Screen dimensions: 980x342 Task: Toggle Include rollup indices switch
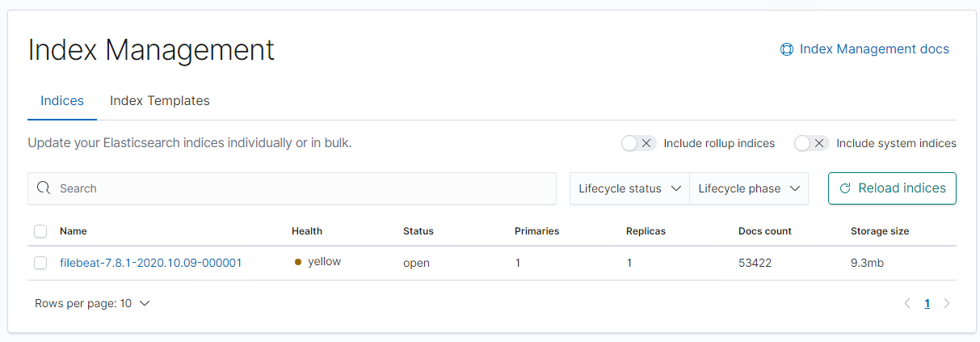(637, 143)
